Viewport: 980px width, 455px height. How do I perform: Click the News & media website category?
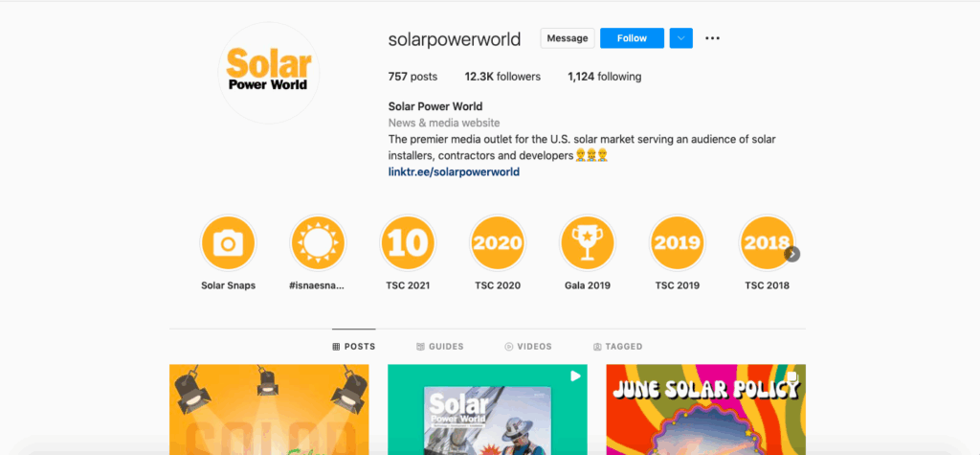[444, 123]
